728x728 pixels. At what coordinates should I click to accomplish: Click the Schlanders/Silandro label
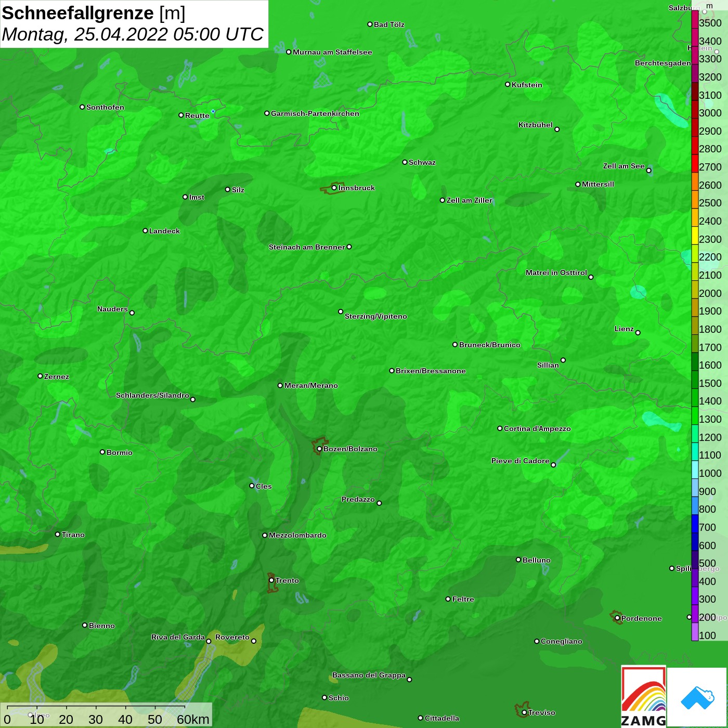(152, 395)
